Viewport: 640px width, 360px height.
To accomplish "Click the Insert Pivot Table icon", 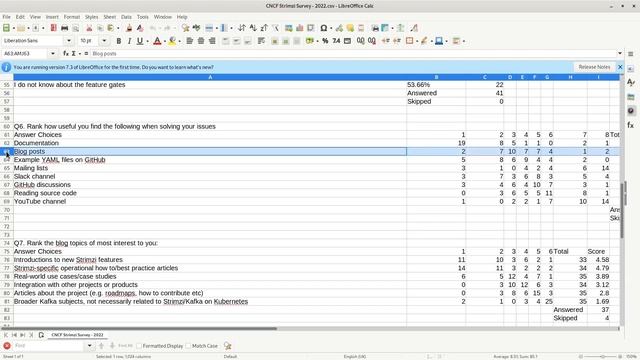I will tap(311, 28).
